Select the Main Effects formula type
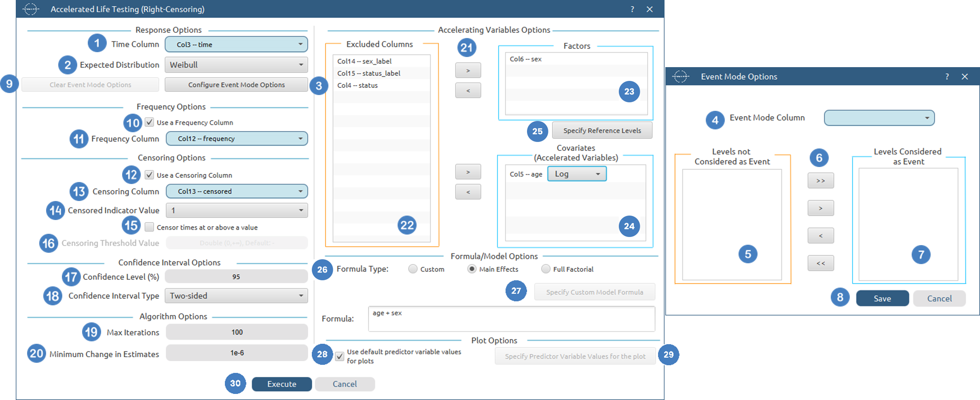The image size is (980, 400). click(x=472, y=269)
